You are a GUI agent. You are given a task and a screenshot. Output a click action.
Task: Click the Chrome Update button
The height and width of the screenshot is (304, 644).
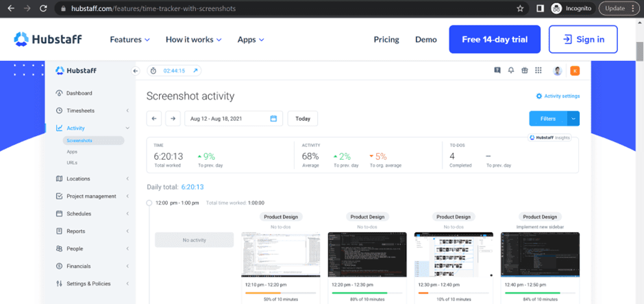tap(619, 8)
